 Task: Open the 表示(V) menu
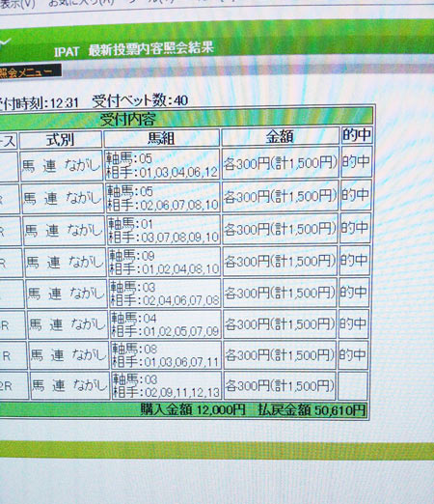[x=17, y=4]
